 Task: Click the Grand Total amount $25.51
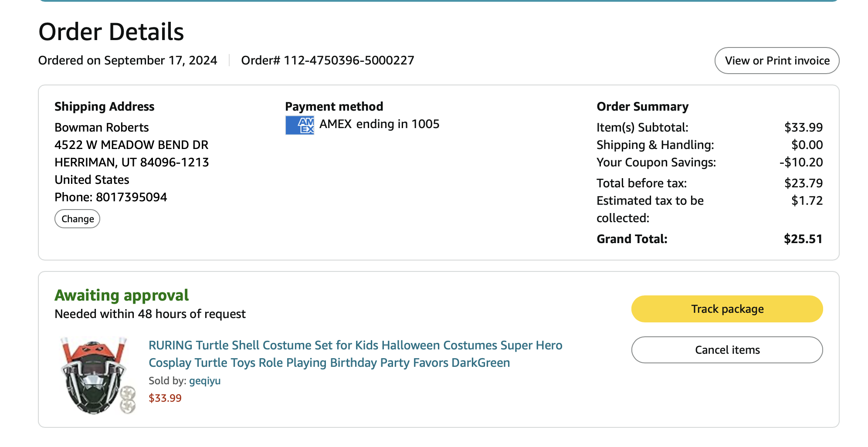point(803,239)
